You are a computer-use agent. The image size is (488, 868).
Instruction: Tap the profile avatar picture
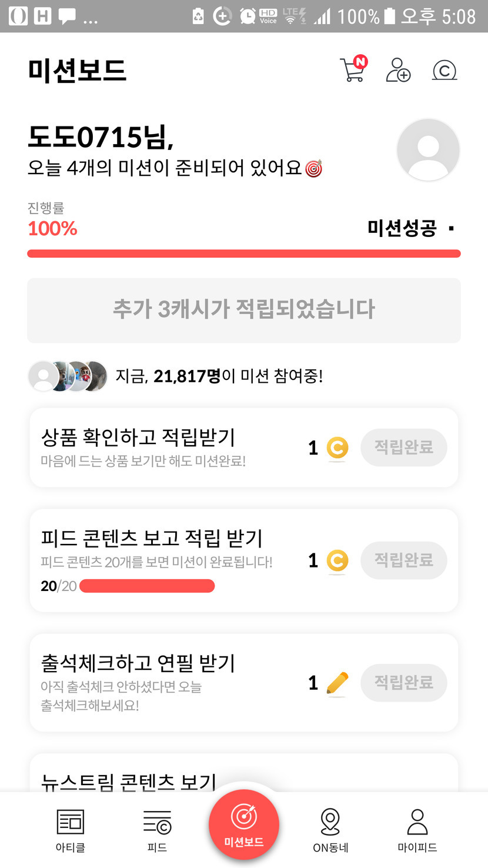428,150
